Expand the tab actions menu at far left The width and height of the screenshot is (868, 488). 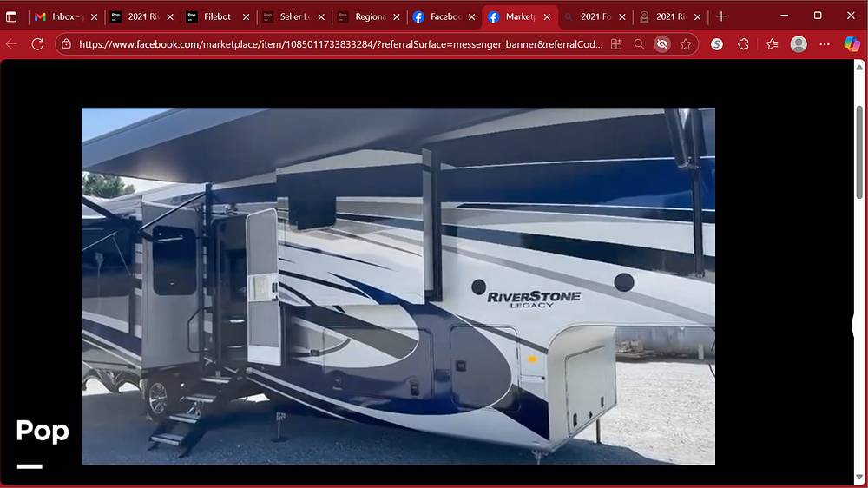pyautogui.click(x=11, y=16)
